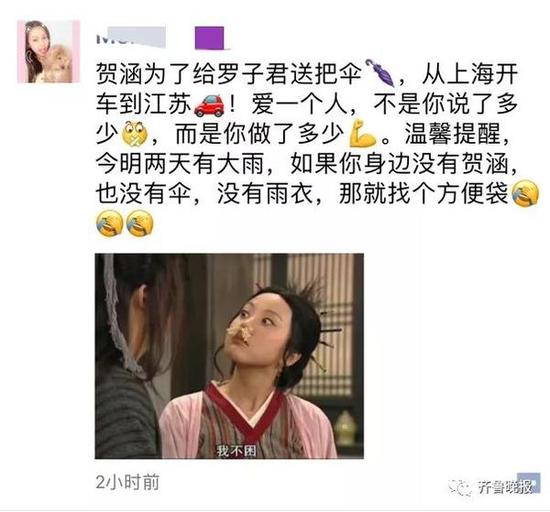Click the purple block beside the username
This screenshot has height=512, width=550.
[x=209, y=38]
